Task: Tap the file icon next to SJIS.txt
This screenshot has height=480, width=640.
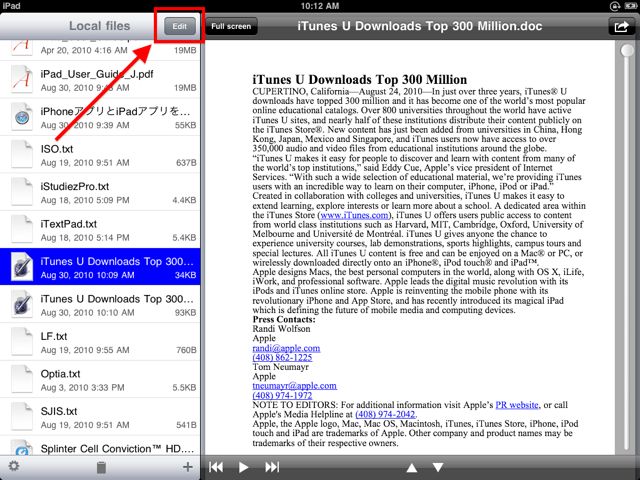Action: click(21, 417)
